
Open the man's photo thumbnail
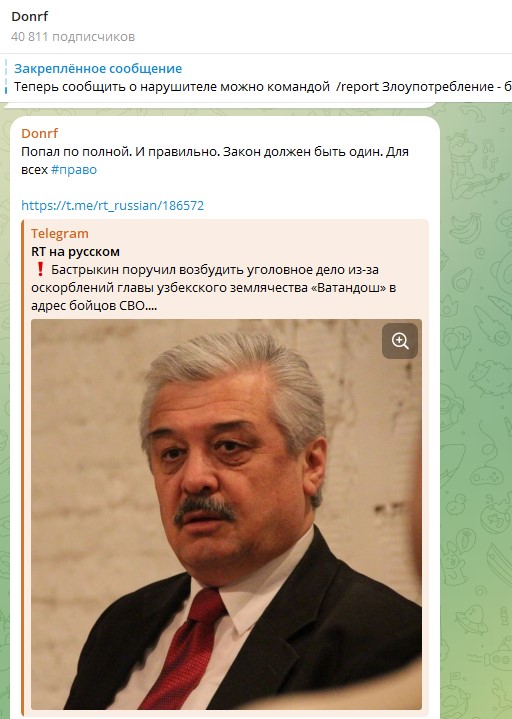tap(226, 514)
